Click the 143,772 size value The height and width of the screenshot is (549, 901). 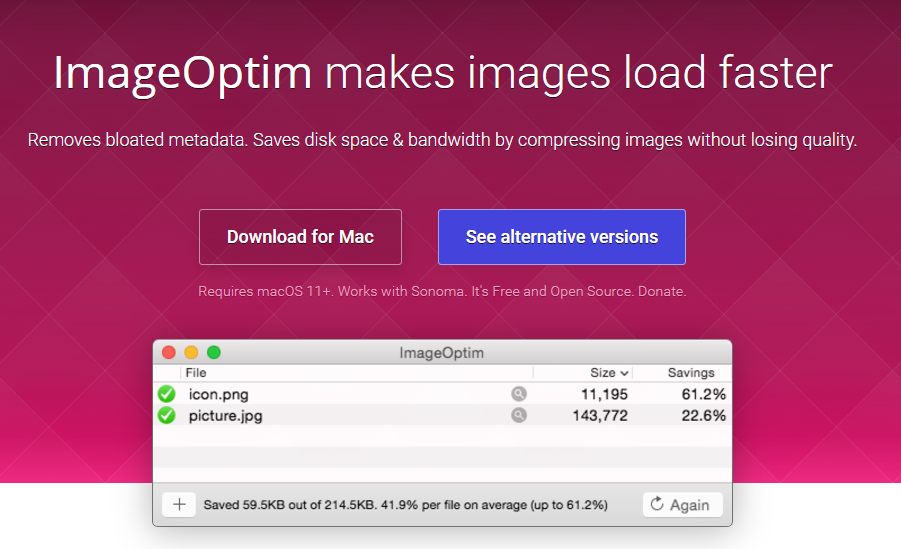click(x=600, y=416)
